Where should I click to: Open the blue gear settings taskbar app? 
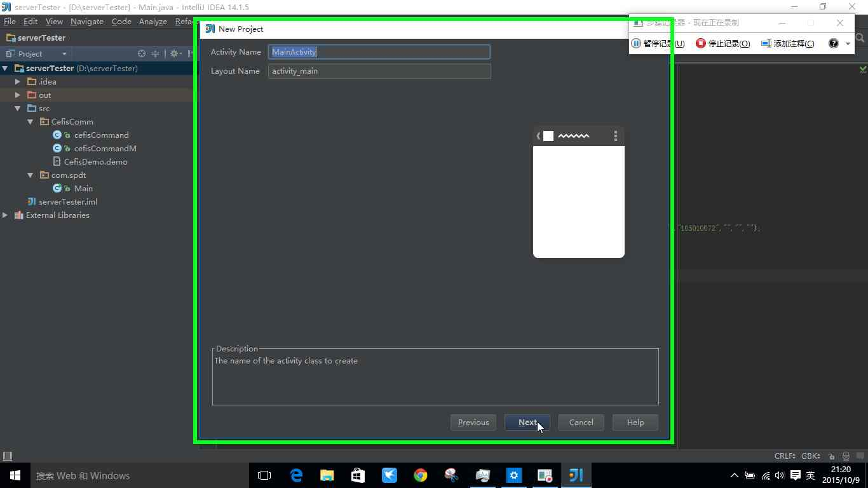513,475
